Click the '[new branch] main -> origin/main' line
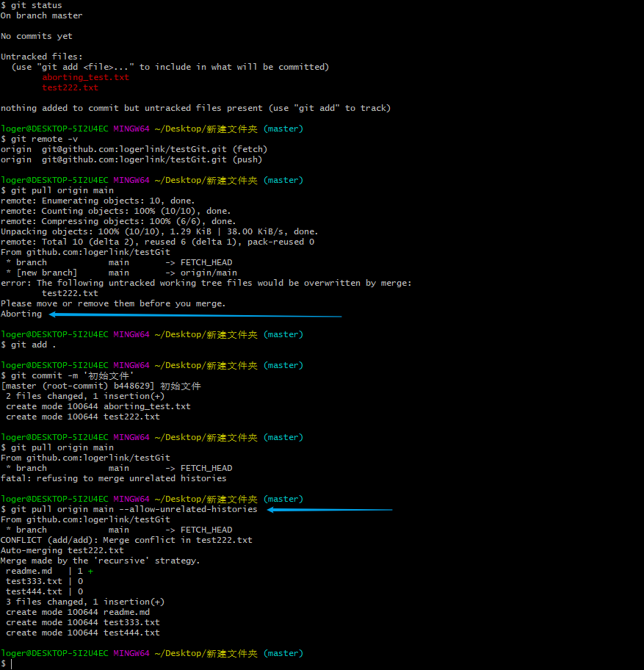 click(x=121, y=273)
